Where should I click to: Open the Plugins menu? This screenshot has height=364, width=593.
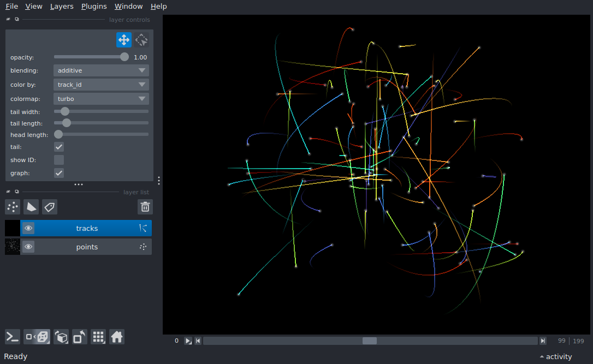(94, 7)
